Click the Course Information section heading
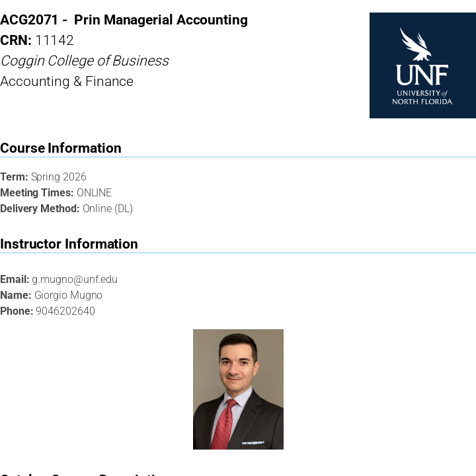This screenshot has width=476, height=476. point(61,148)
